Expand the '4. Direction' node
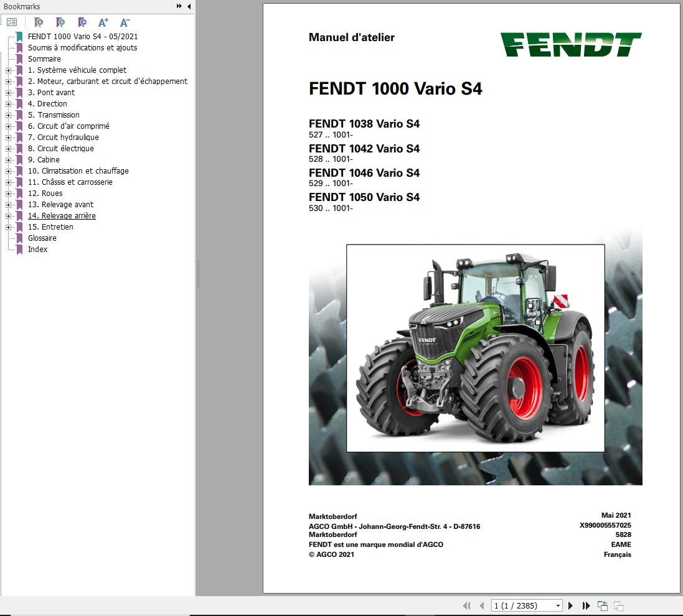Viewport: 683px width, 616px height. [8, 104]
